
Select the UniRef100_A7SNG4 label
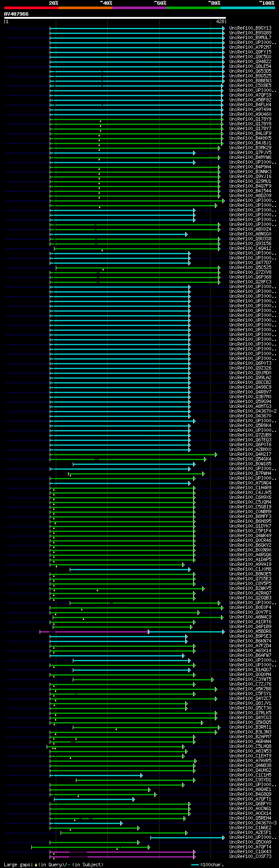pyautogui.click(x=250, y=483)
